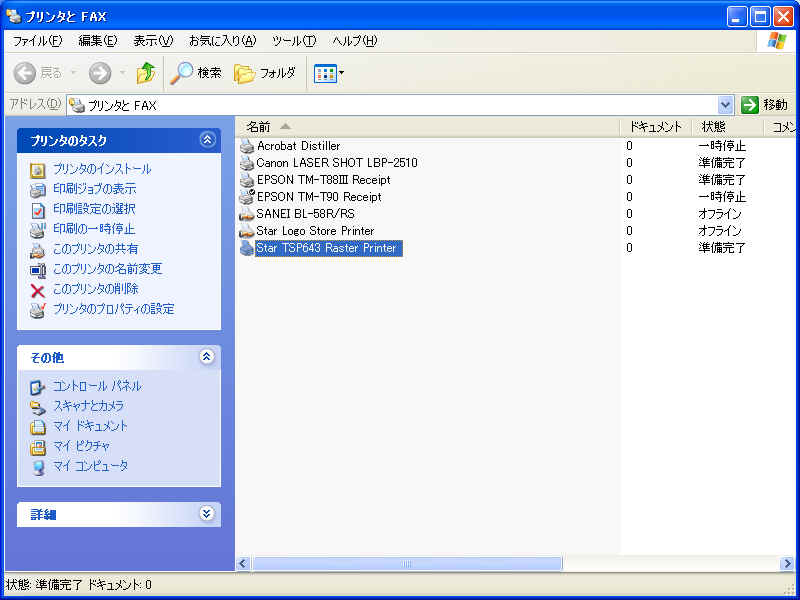Viewport: 800px width, 600px height.
Task: Click SANEI BL-58R/RS row's オフライン status
Action: coord(719,214)
